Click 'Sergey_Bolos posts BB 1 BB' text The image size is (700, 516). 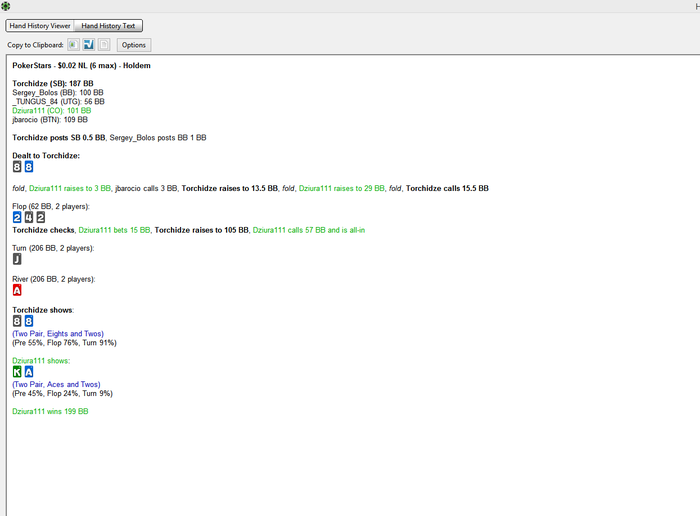click(158, 137)
